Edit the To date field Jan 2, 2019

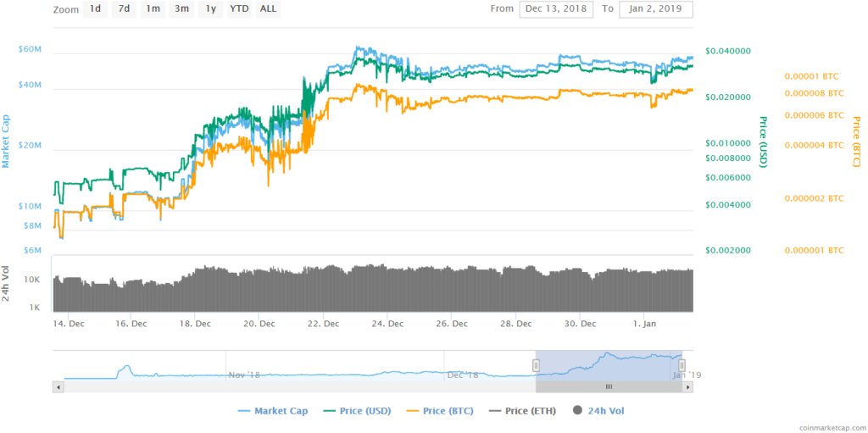[x=656, y=9]
